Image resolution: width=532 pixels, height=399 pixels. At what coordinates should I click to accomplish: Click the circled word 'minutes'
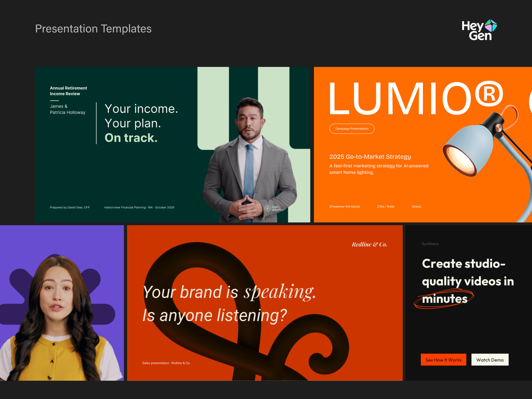point(445,299)
